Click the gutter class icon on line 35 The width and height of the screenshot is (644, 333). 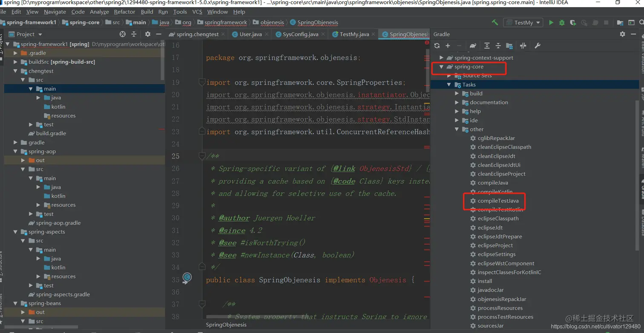pyautogui.click(x=187, y=278)
